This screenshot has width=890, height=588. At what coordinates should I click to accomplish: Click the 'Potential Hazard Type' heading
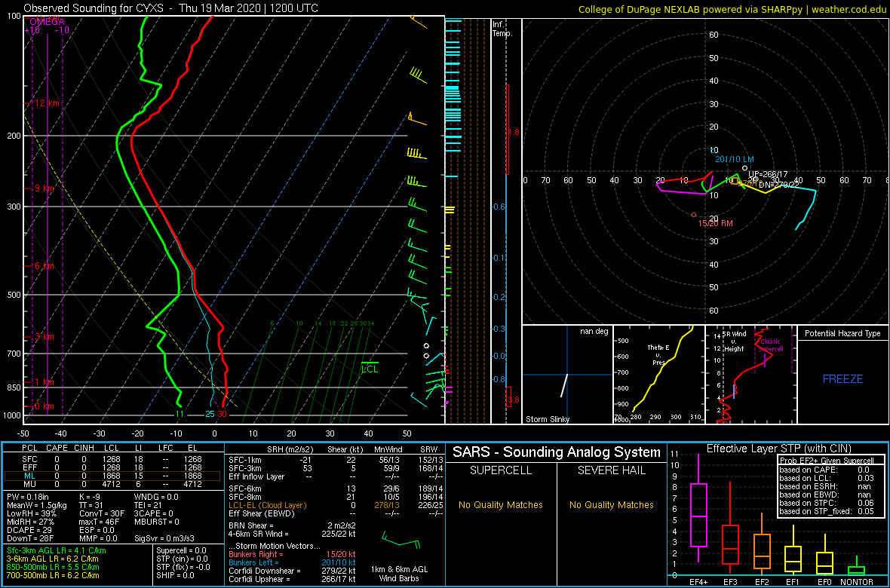pyautogui.click(x=843, y=334)
